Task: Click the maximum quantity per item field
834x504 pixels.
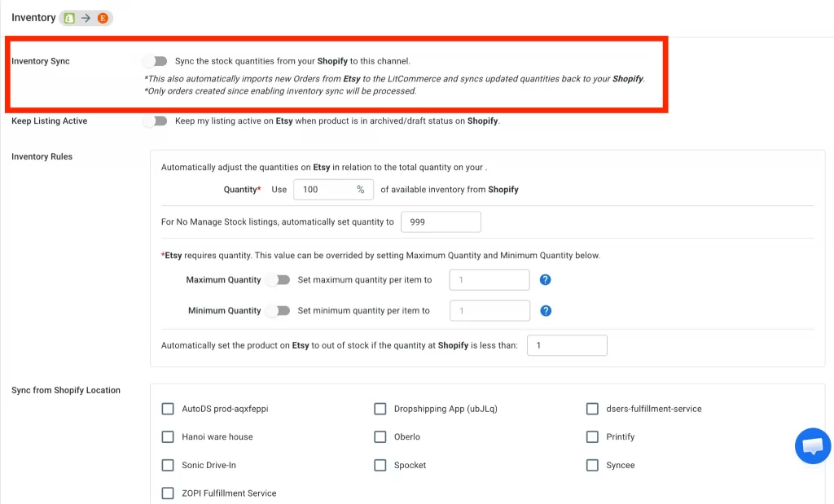Action: (x=489, y=279)
